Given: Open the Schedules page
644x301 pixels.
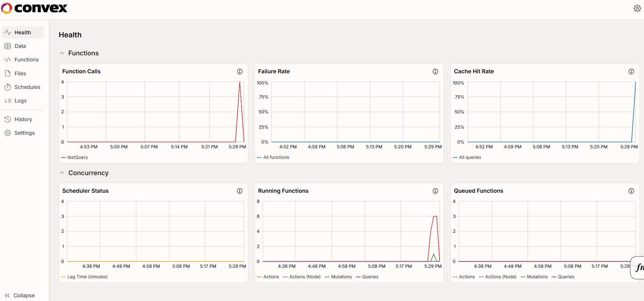Looking at the screenshot, I should [x=23, y=87].
